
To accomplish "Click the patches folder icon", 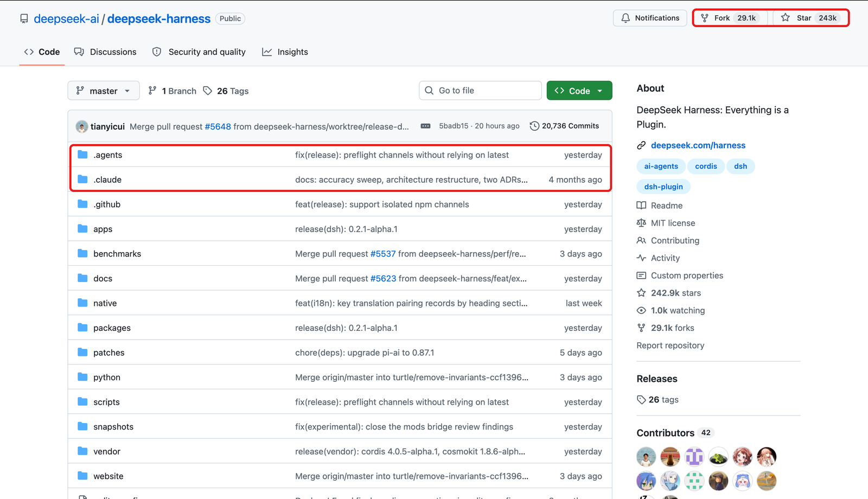I will pyautogui.click(x=82, y=352).
